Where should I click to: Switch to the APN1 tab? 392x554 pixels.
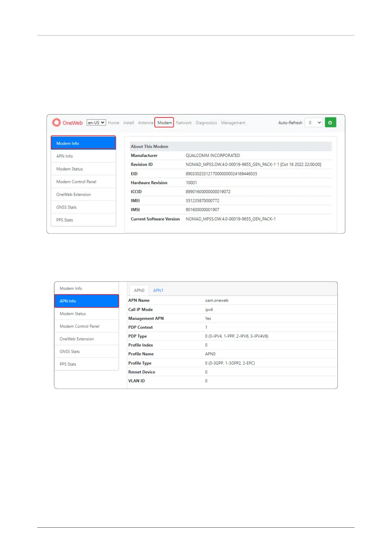pyautogui.click(x=158, y=290)
